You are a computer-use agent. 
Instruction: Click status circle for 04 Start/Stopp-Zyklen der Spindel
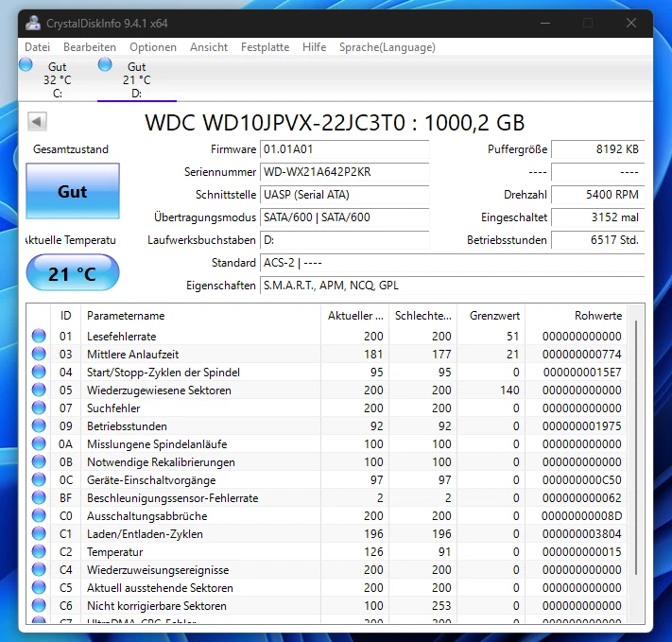pos(39,372)
